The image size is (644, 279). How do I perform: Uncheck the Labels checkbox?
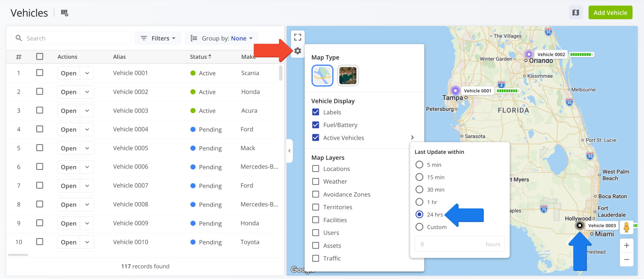coord(316,112)
